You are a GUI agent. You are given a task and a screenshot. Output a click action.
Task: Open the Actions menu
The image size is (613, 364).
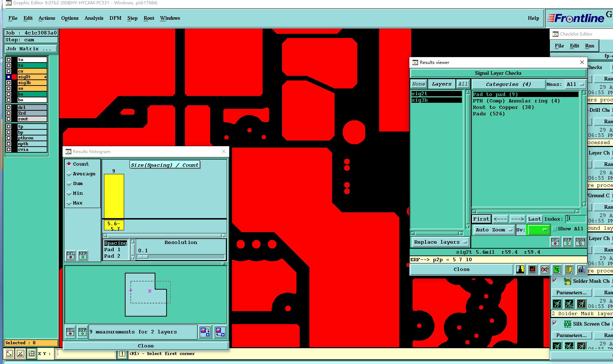point(47,18)
